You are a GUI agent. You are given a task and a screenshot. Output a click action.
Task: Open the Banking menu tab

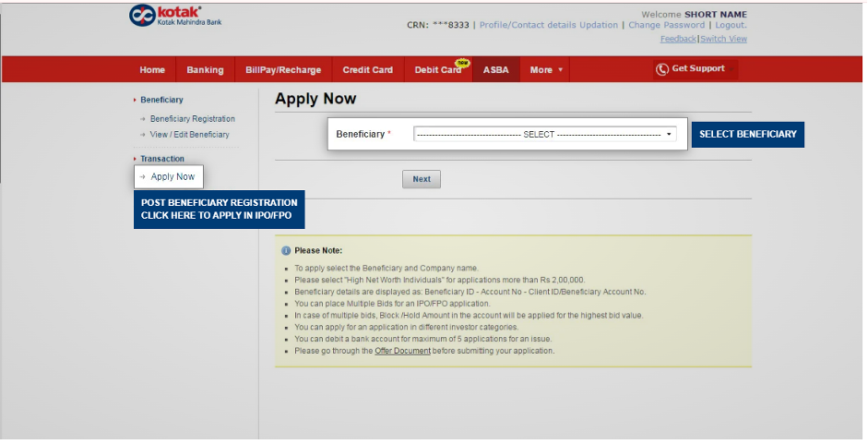click(205, 70)
